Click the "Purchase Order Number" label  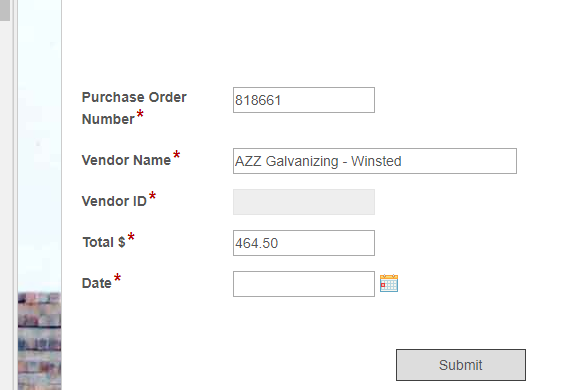(134, 108)
